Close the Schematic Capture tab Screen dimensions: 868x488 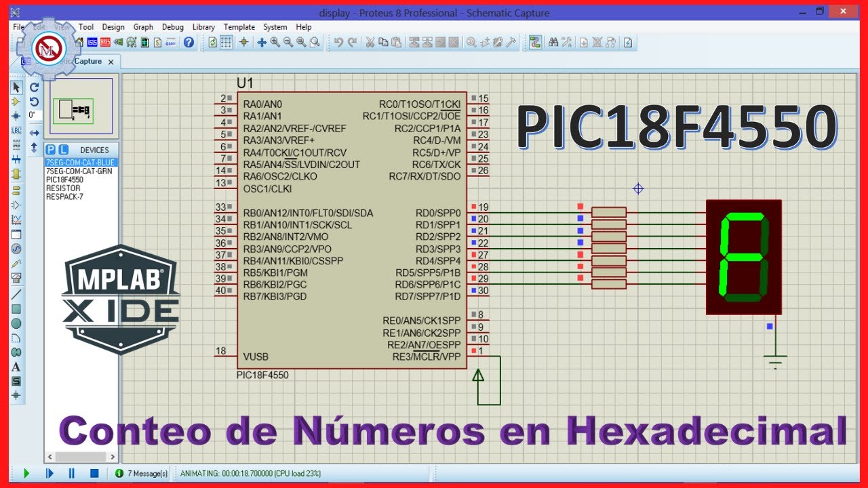111,62
